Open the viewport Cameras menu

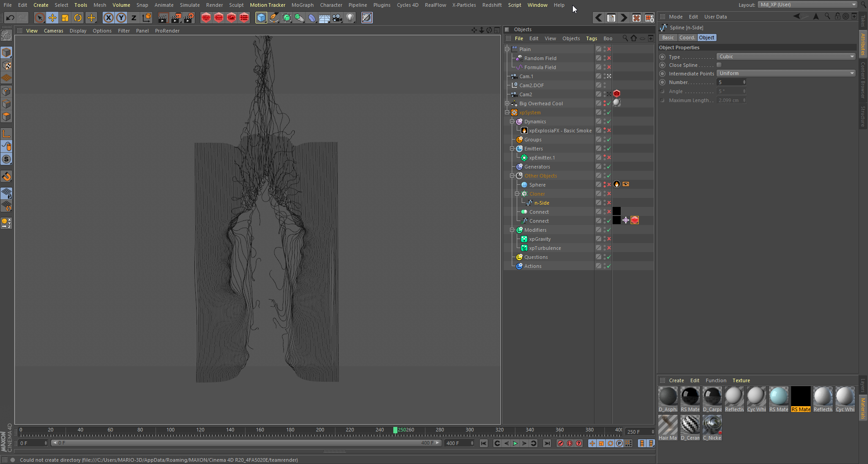[x=53, y=31]
